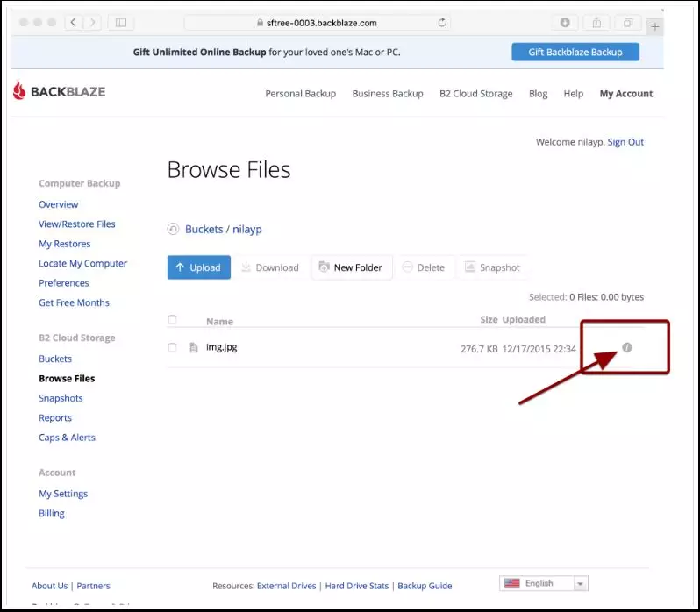Click the address bar showing sftree-0003.backblaze.com

click(318, 22)
